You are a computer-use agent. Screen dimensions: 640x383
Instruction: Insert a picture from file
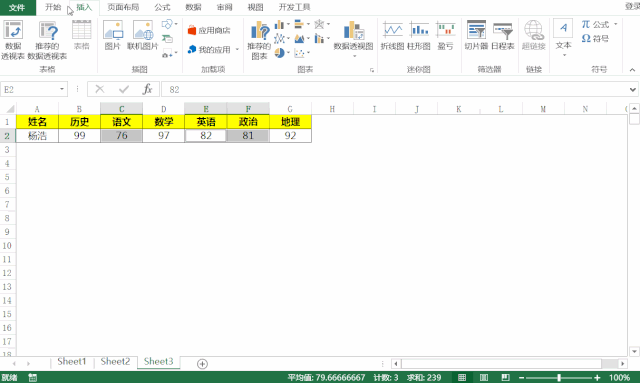pos(113,35)
